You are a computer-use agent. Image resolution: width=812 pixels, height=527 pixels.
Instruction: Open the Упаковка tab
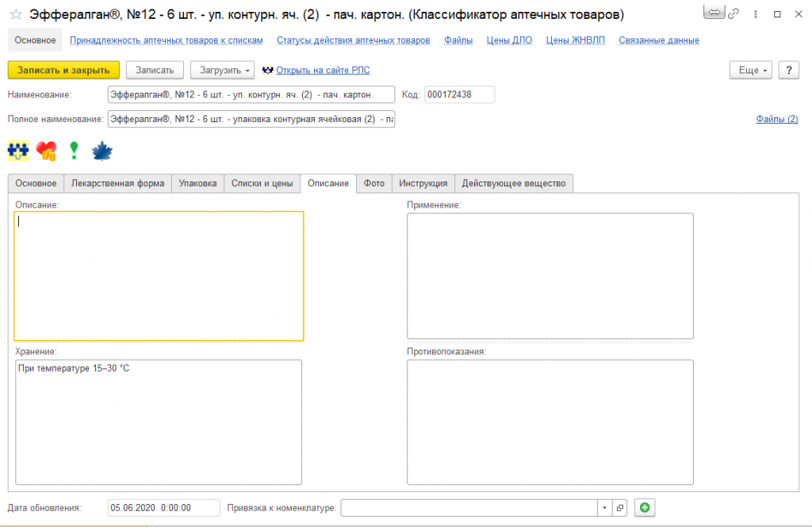pos(197,183)
